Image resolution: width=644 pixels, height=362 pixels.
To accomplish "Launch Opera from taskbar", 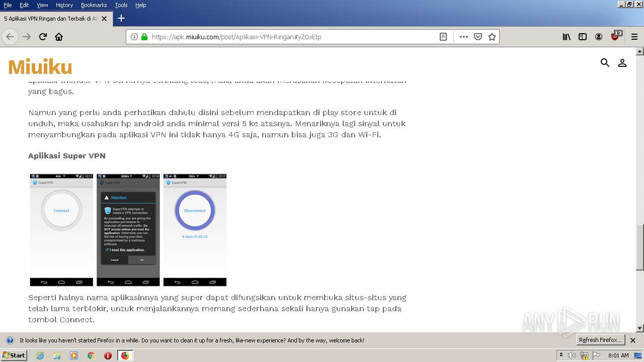I will 108,355.
